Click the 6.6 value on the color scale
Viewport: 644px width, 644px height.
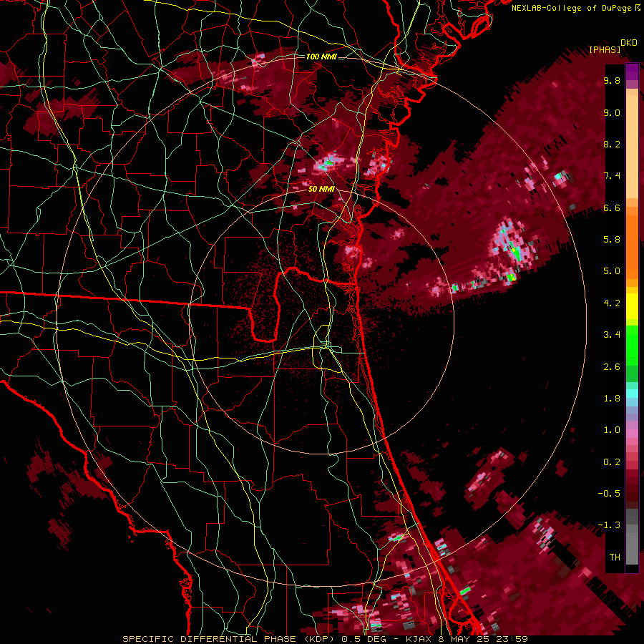pyautogui.click(x=612, y=208)
